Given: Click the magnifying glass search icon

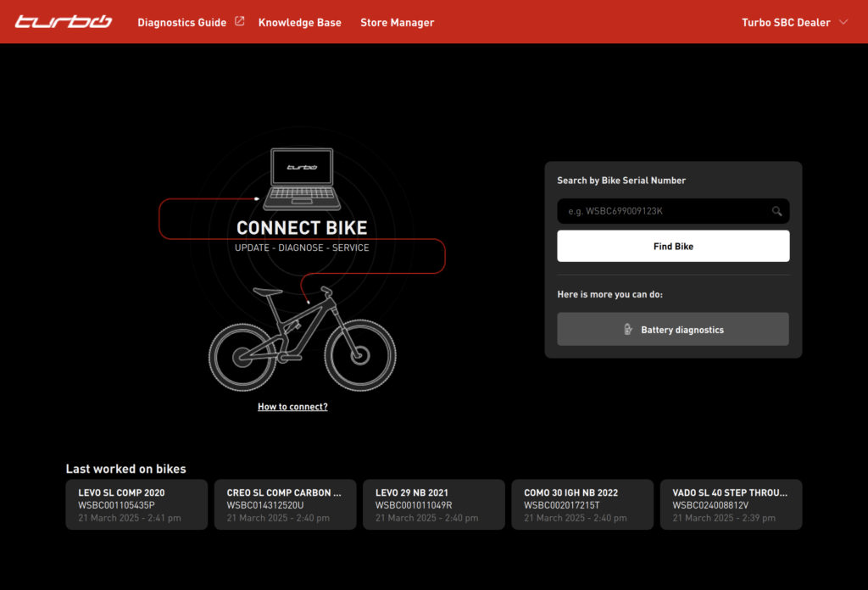Looking at the screenshot, I should 776,211.
